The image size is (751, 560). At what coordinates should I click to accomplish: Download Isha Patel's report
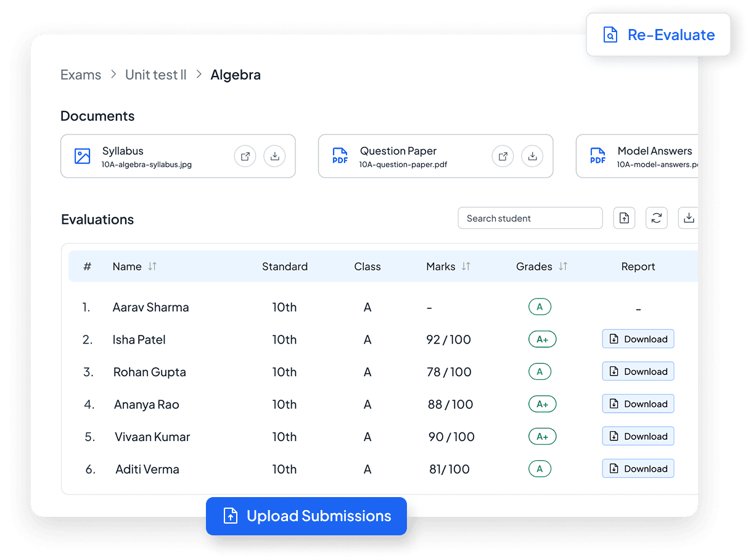[638, 339]
